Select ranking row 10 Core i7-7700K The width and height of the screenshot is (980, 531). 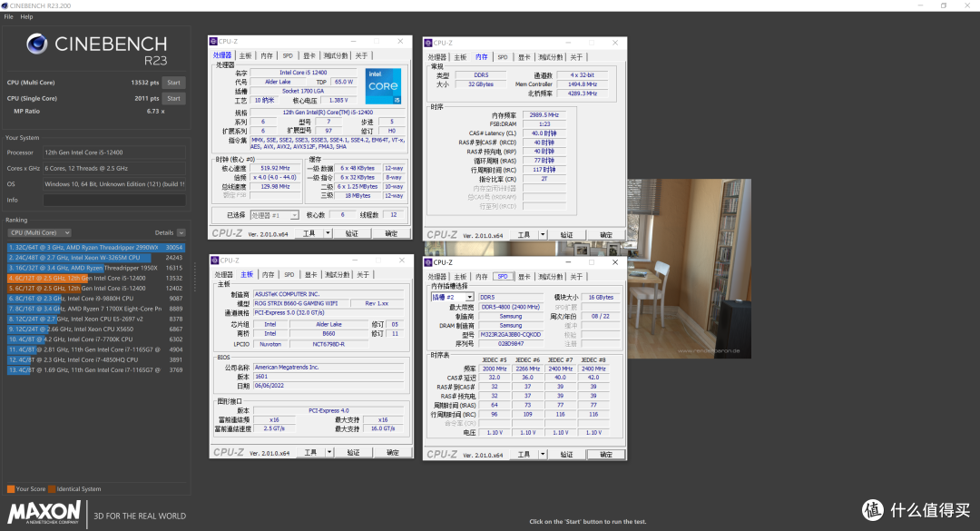95,339
